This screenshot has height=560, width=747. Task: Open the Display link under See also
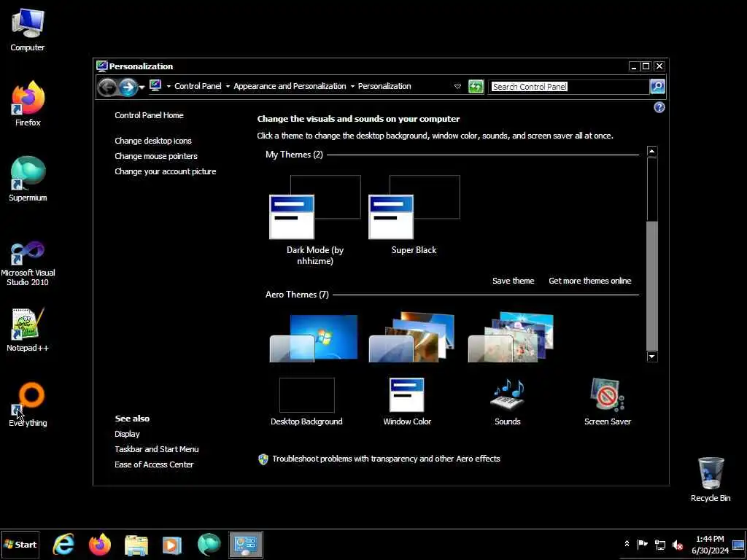tap(127, 435)
